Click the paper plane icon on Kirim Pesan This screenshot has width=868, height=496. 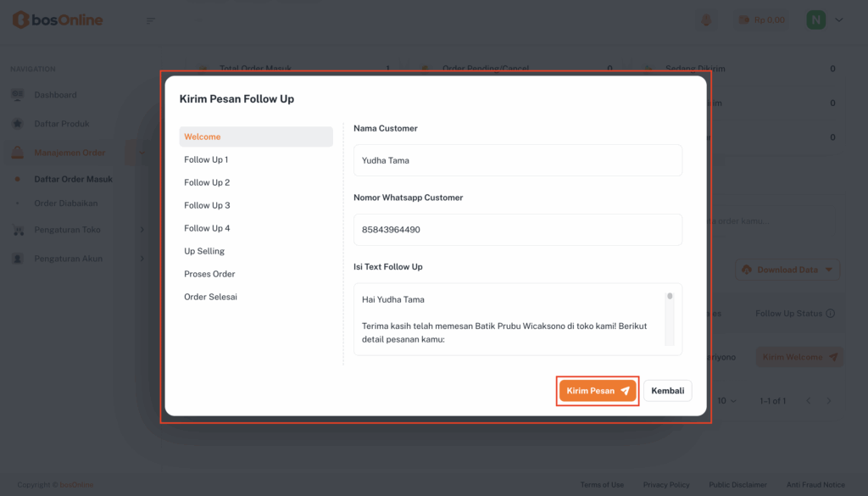tap(625, 391)
